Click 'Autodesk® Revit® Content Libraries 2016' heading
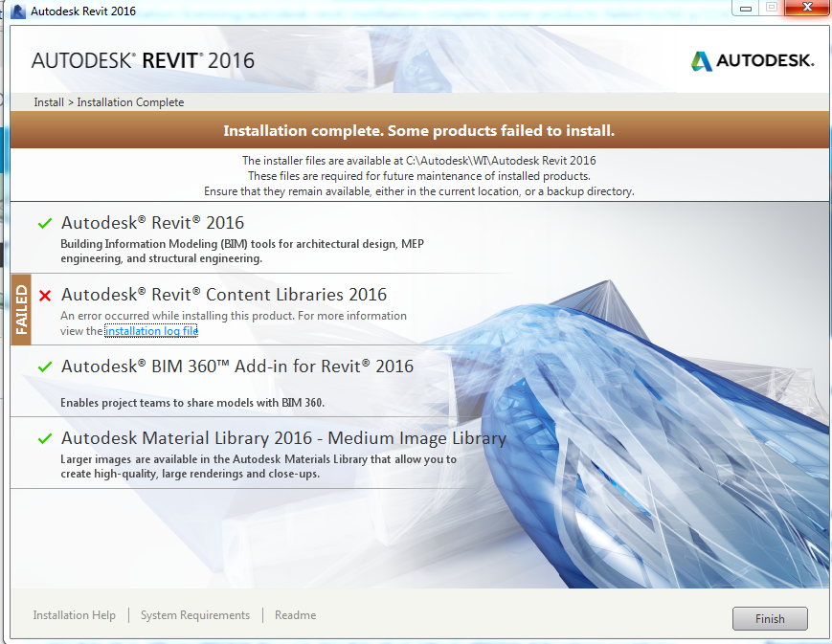 224,295
